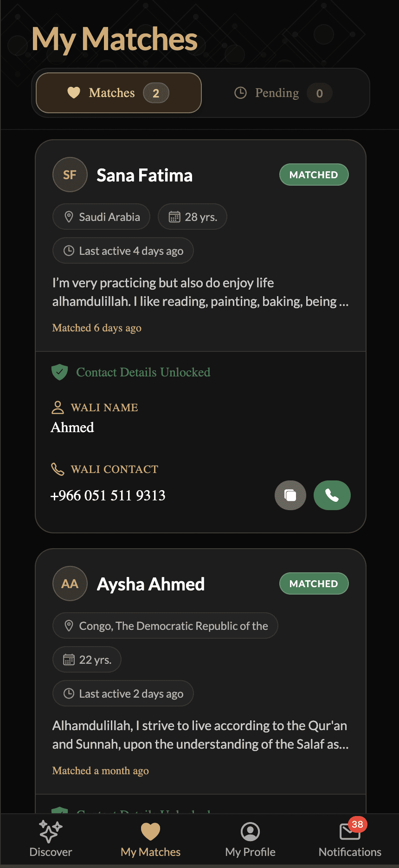Image resolution: width=399 pixels, height=868 pixels.
Task: Click the MATCHED badge on Aysha Ahmed
Action: pyautogui.click(x=314, y=584)
